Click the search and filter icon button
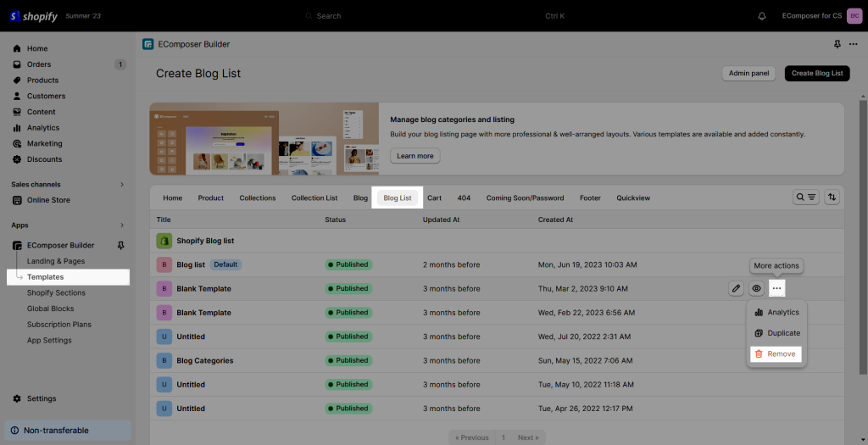 (x=806, y=197)
